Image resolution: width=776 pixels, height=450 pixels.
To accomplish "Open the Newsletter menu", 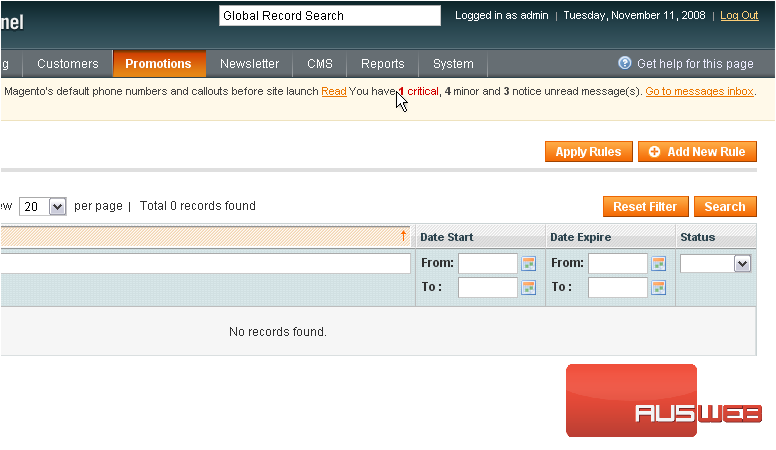I will pyautogui.click(x=249, y=64).
